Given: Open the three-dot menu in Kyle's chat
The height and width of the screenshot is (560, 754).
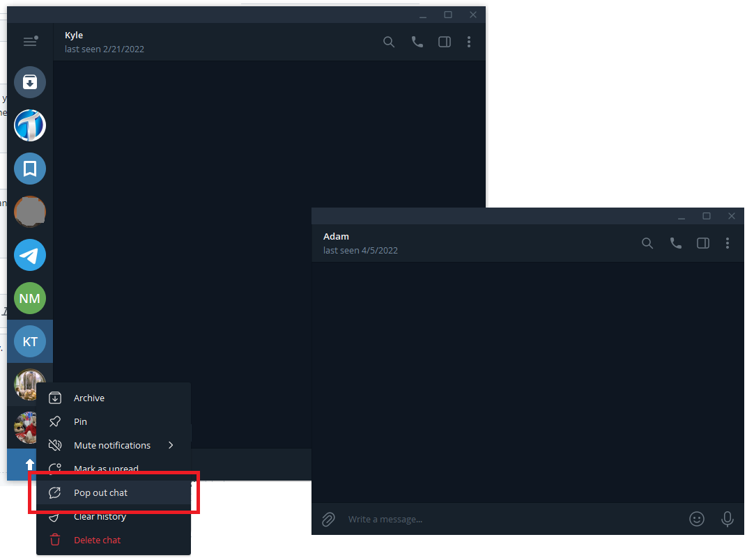Looking at the screenshot, I should tap(469, 42).
